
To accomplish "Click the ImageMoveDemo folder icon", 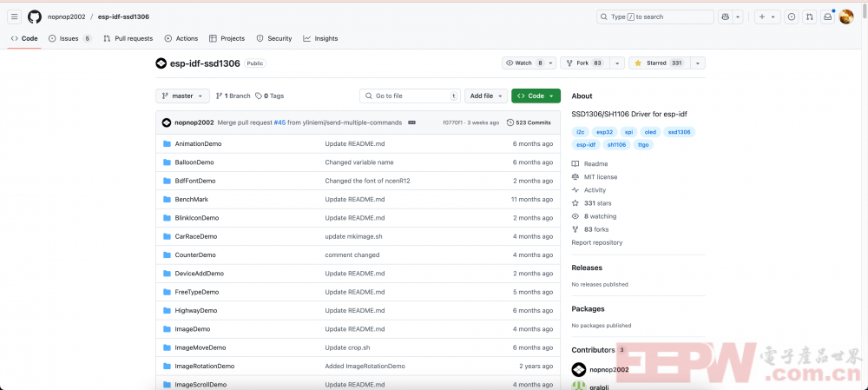I will 167,348.
